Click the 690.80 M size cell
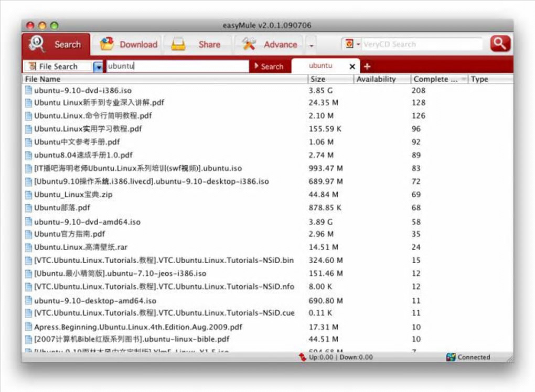Screen dimensions: 535x392 326,301
